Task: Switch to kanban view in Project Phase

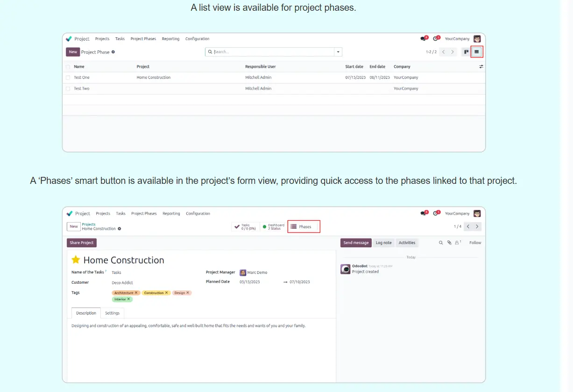Action: click(466, 52)
